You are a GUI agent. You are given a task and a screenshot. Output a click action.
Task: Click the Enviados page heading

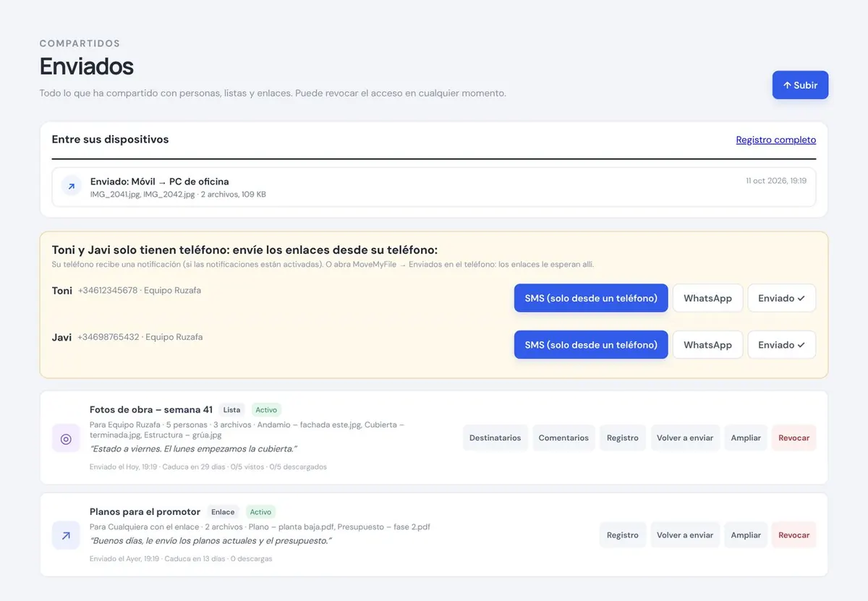click(87, 67)
